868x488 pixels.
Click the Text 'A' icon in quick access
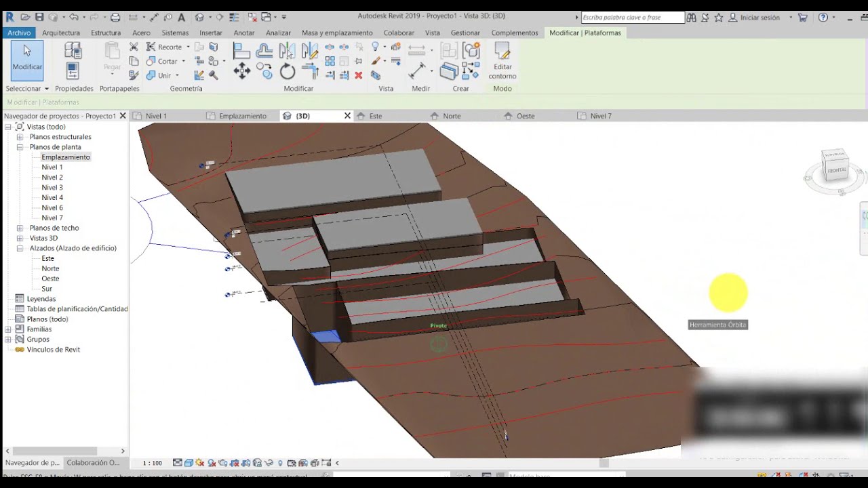pos(181,17)
